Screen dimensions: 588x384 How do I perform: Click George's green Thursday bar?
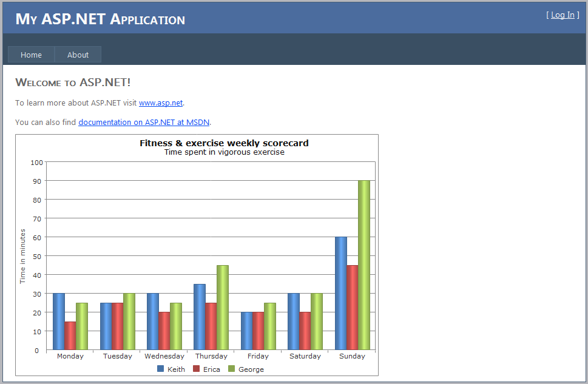223,308
